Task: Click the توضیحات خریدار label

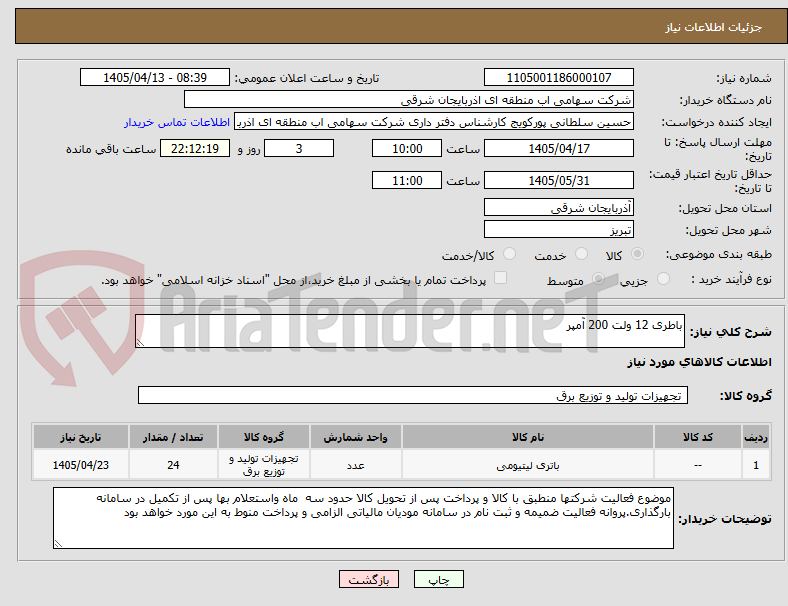Action: pyautogui.click(x=725, y=519)
